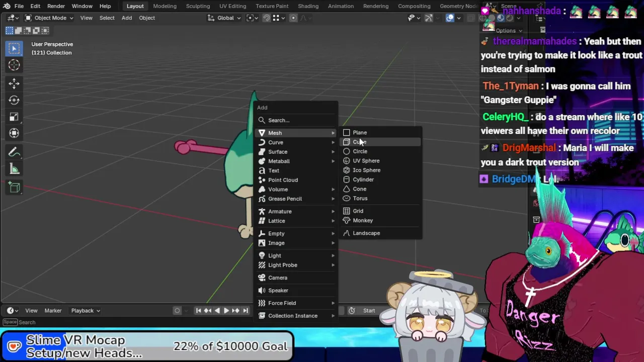Add a UV Sphere mesh
Image resolution: width=644 pixels, height=362 pixels.
tap(380, 161)
